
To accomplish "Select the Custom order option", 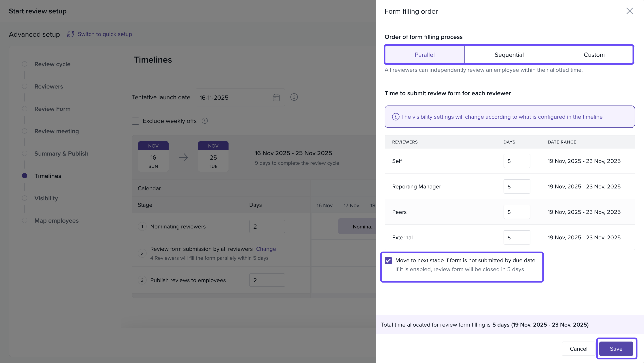I will click(594, 55).
